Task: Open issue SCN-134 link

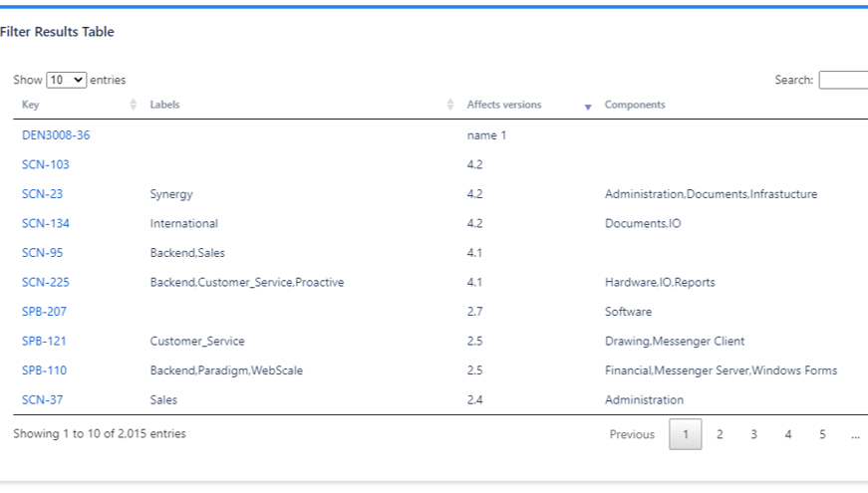Action: click(46, 223)
